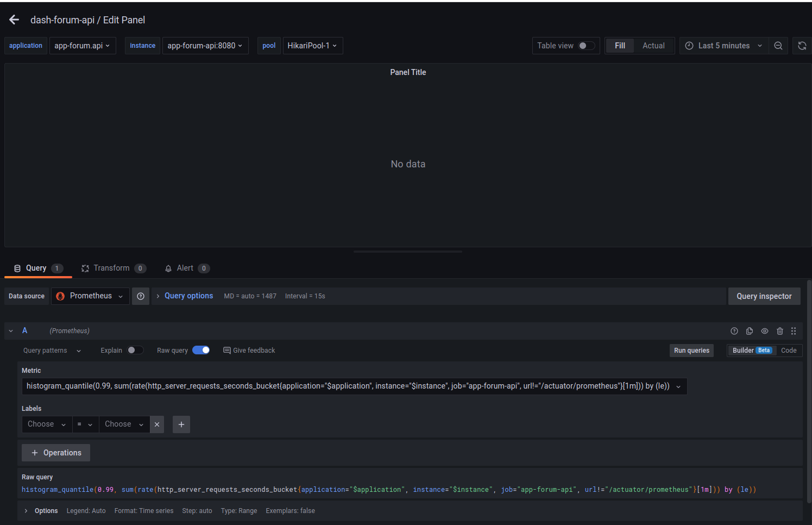
Task: Choose a label name in Labels
Action: (x=47, y=424)
